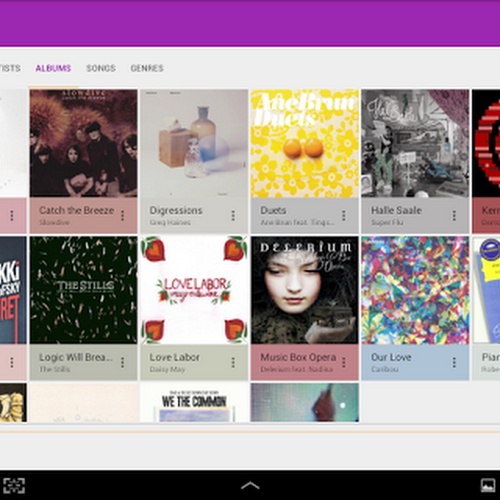Open three-dot menu on Our Love album
Viewport: 500px width, 500px height.
(x=454, y=363)
